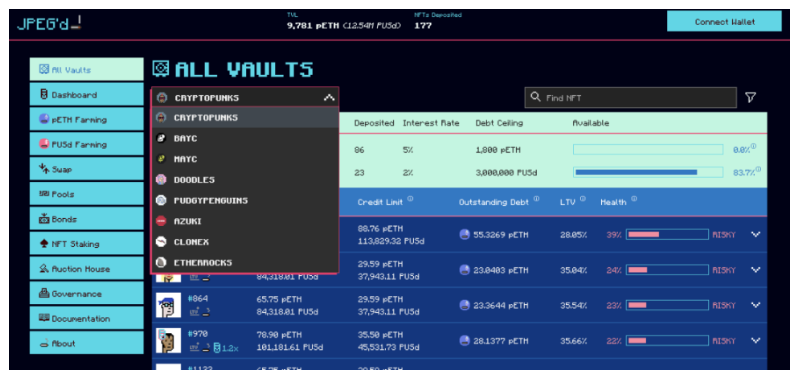Expand the #970 punk row
Screen dimensions: 797x373
point(755,340)
